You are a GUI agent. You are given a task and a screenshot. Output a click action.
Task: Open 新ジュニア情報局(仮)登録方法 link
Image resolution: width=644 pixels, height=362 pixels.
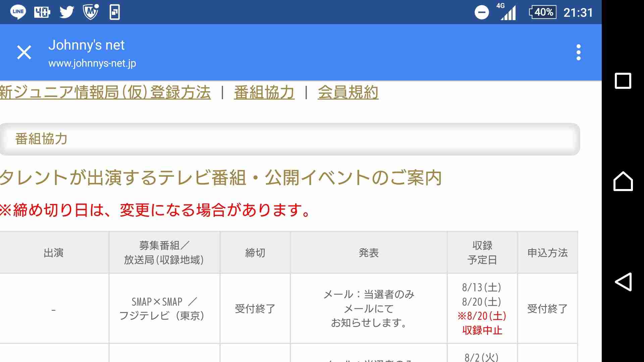[105, 93]
